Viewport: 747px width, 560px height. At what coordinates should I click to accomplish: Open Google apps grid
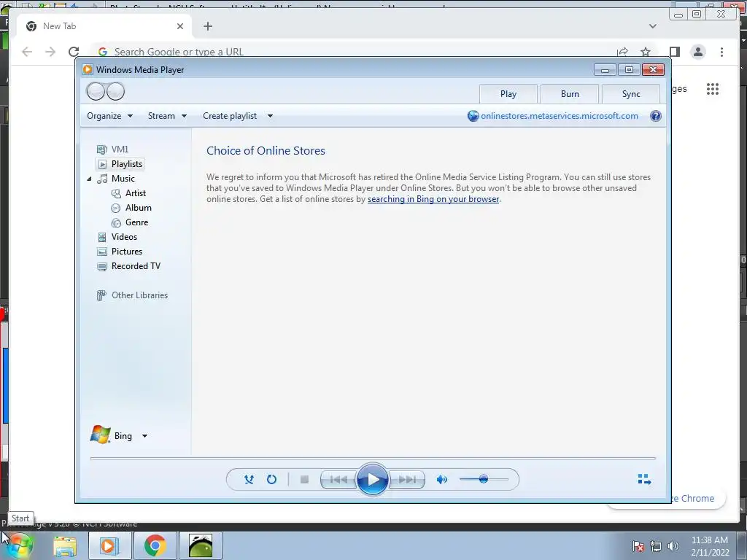click(713, 89)
